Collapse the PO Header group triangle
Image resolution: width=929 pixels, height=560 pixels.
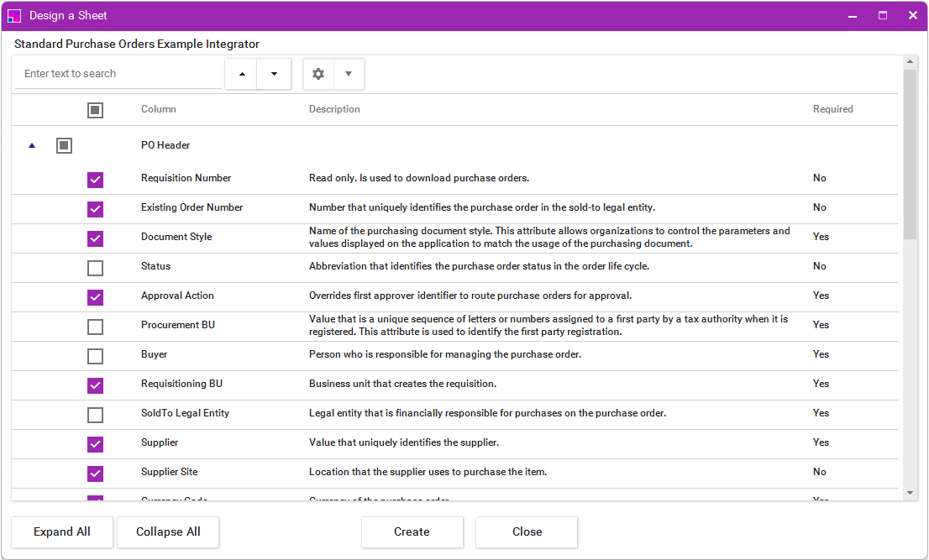(32, 145)
